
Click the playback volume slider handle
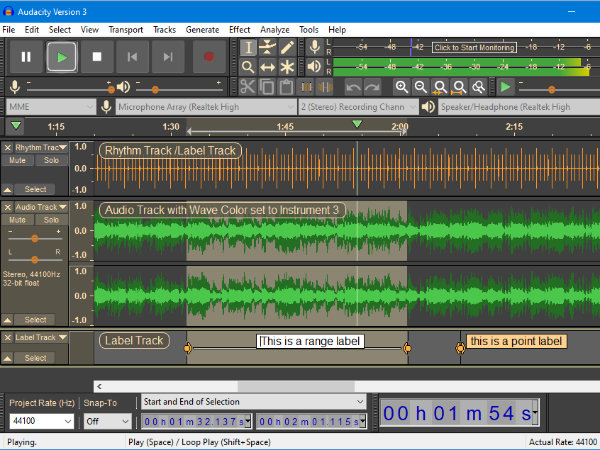pyautogui.click(x=155, y=90)
